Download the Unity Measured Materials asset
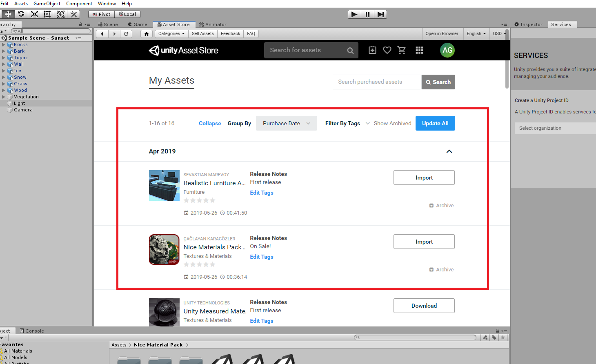 point(424,306)
